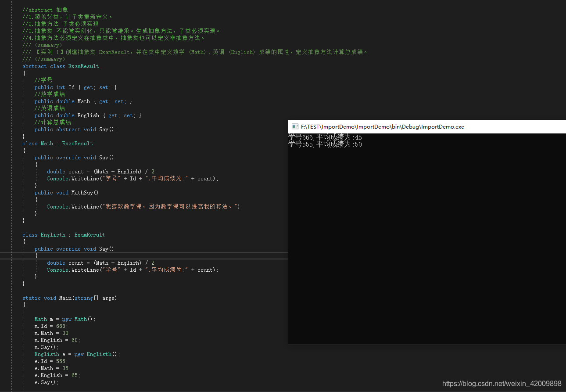Click the line Englisth e = new Englisth();
Screen dimensions: 566x392
coord(77,354)
